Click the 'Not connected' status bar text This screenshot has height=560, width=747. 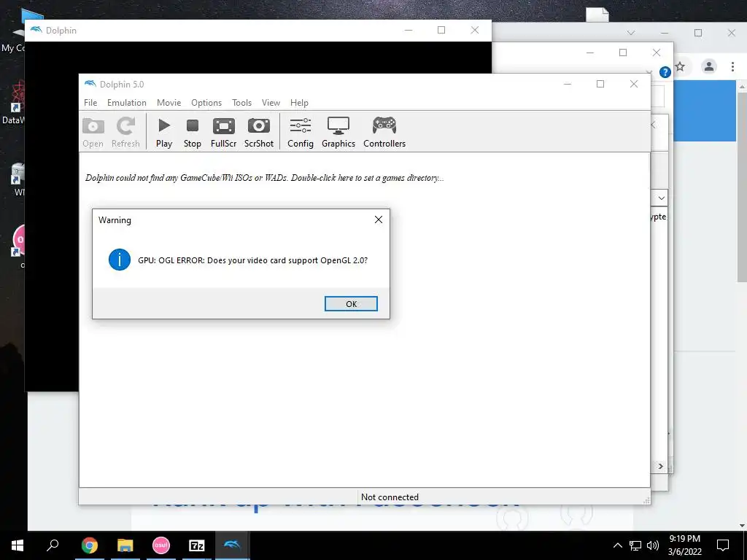[x=390, y=497]
